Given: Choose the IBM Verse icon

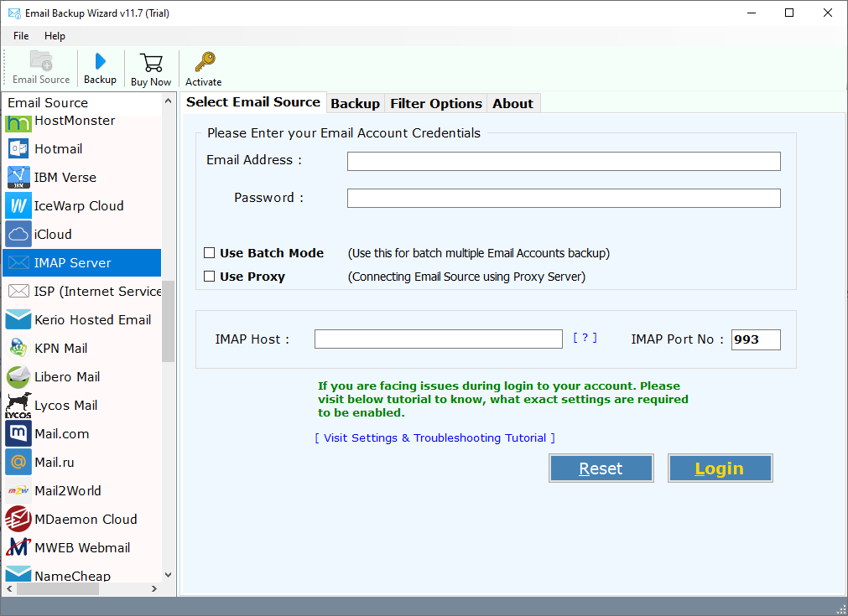Looking at the screenshot, I should point(18,178).
